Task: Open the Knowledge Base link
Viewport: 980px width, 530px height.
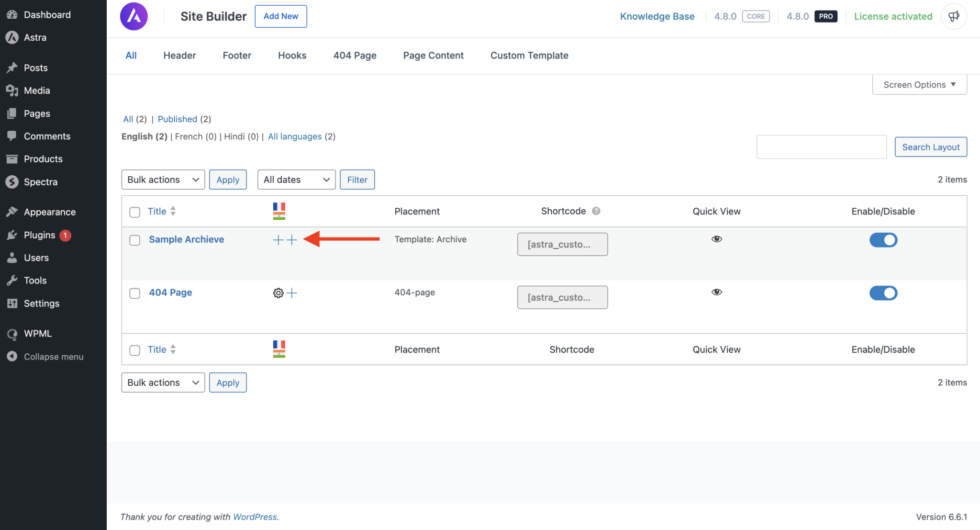Action: (657, 16)
